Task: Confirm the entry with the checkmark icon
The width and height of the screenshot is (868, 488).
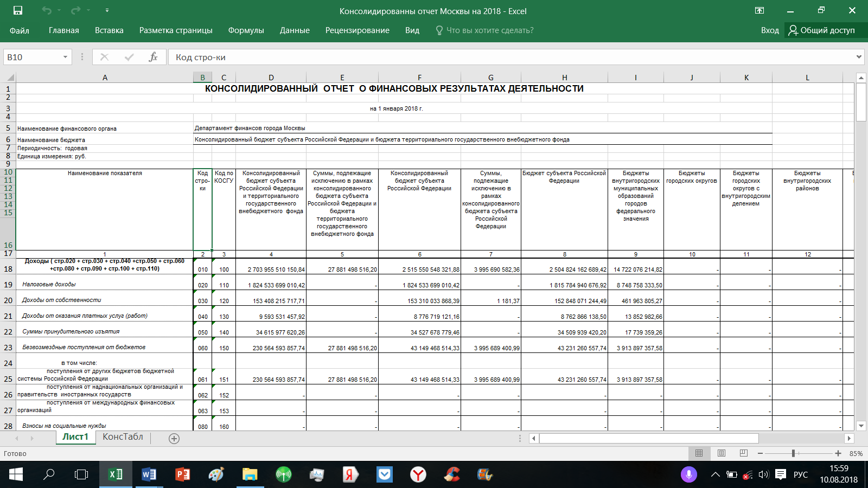Action: pyautogui.click(x=129, y=57)
